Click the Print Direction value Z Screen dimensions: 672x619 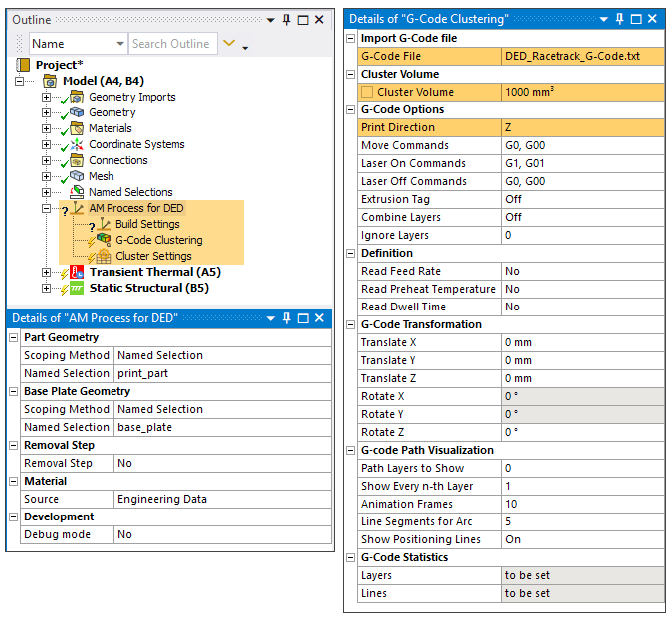[581, 128]
